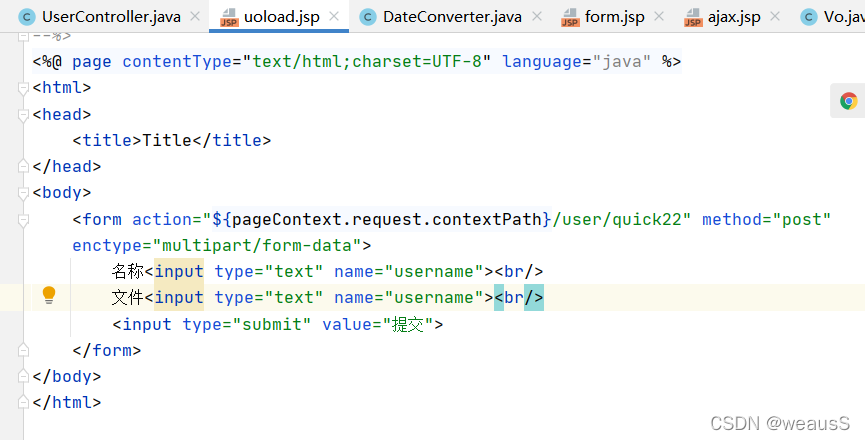
Task: Click the </html> closing fold marker
Action: [x=23, y=403]
